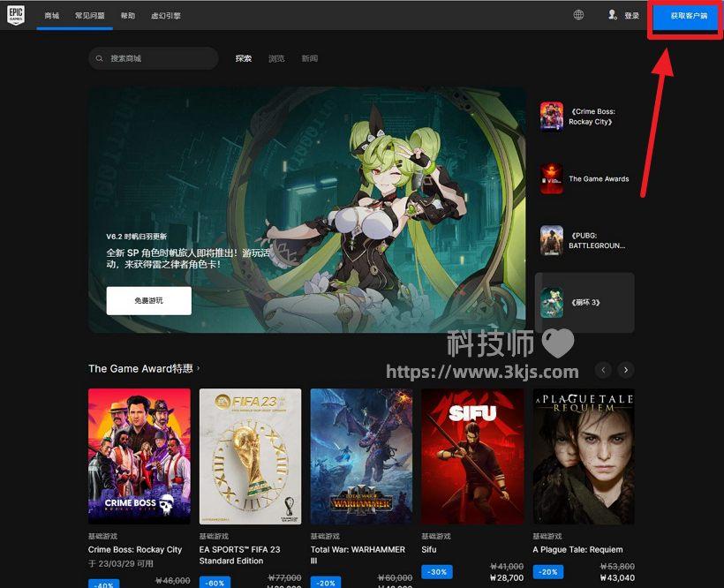The width and height of the screenshot is (724, 588).
Task: Open FIFA 23 game cover card
Action: pos(250,456)
